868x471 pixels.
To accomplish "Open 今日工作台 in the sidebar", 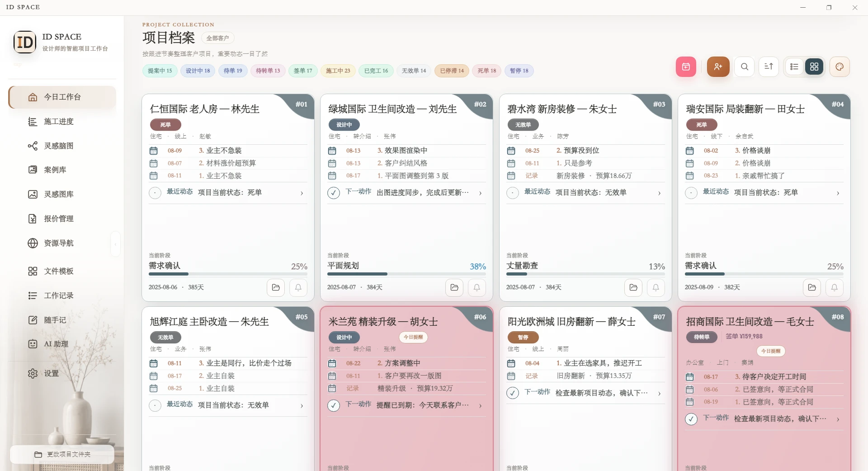I will tap(62, 97).
